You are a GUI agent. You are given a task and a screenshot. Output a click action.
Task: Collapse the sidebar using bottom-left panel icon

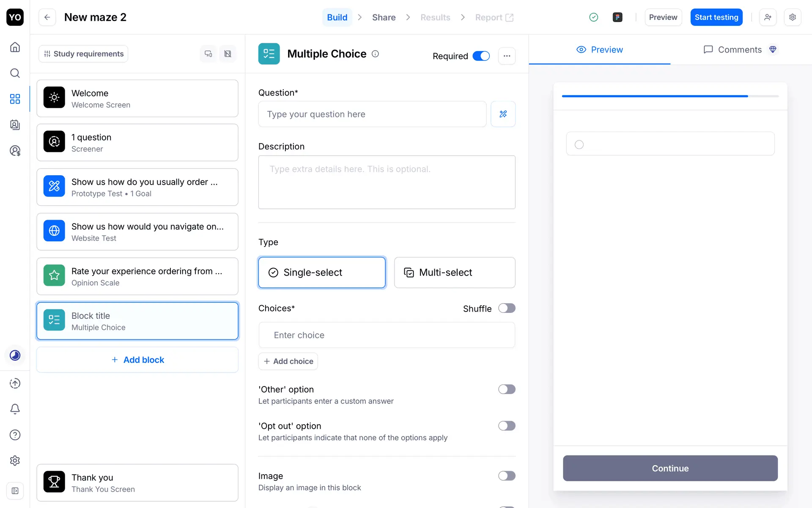(15, 491)
